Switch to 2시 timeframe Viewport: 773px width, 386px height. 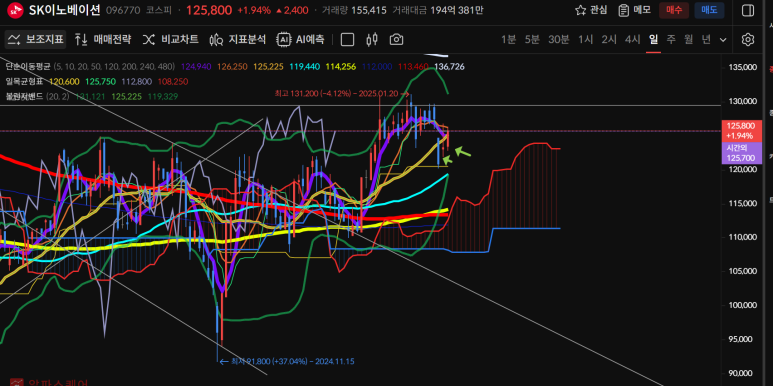pyautogui.click(x=609, y=39)
